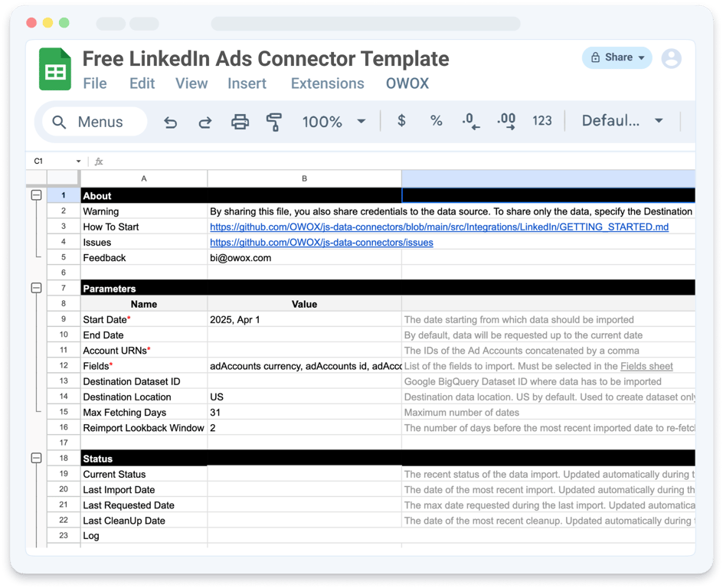This screenshot has height=588, width=723.
Task: Open the Edit menu
Action: pos(142,83)
